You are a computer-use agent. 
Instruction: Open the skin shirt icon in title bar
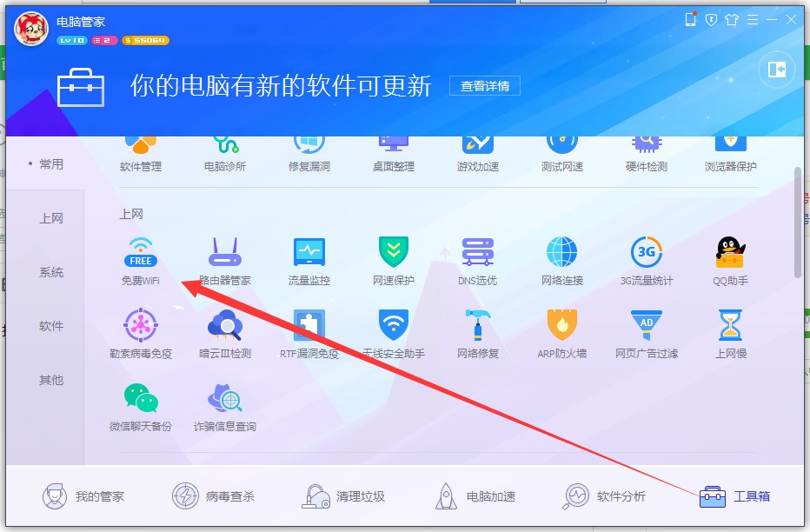coord(732,20)
